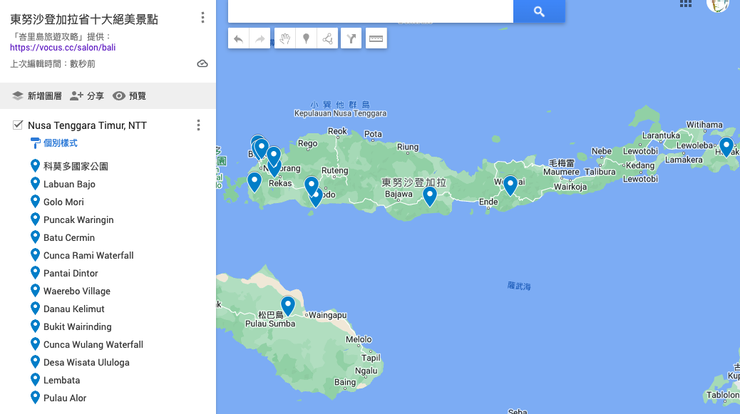This screenshot has width=740, height=414.
Task: Open Nusa Tenggara Timur layer options menu
Action: click(198, 125)
